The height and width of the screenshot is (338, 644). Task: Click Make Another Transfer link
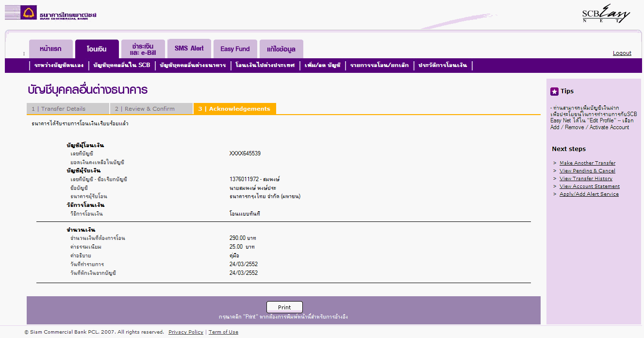[587, 163]
